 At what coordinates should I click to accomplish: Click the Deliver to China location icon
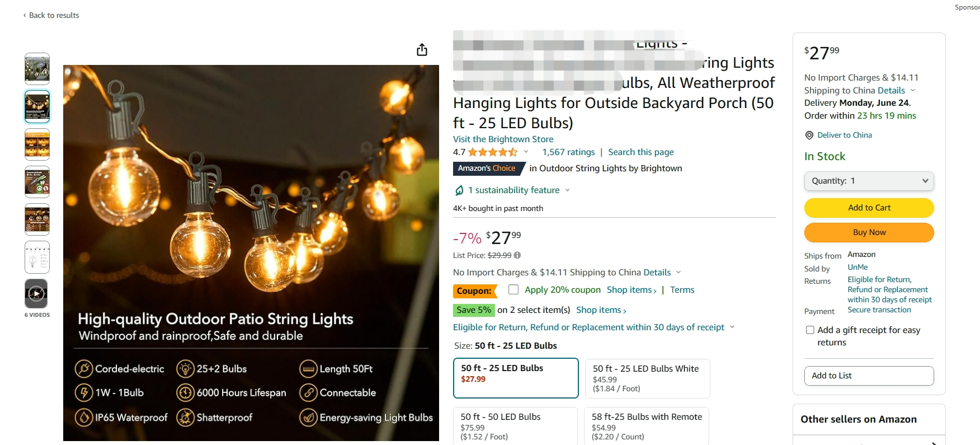[x=809, y=135]
